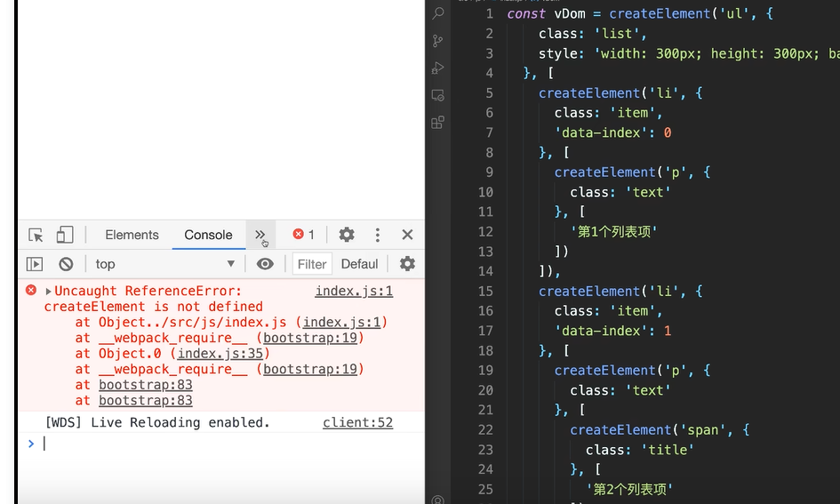Click the 'const vDom' declaration text
Image resolution: width=840 pixels, height=504 pixels.
547,14
